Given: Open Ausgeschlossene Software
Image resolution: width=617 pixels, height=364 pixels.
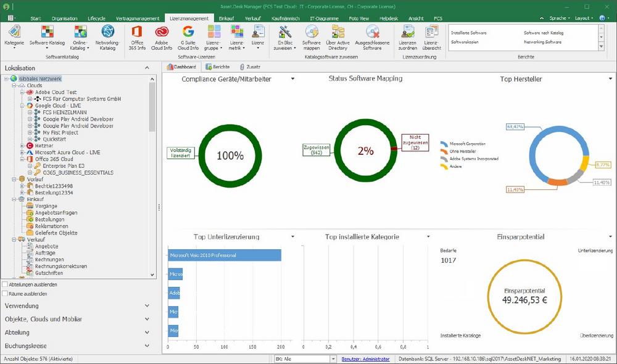Looking at the screenshot, I should [372, 37].
